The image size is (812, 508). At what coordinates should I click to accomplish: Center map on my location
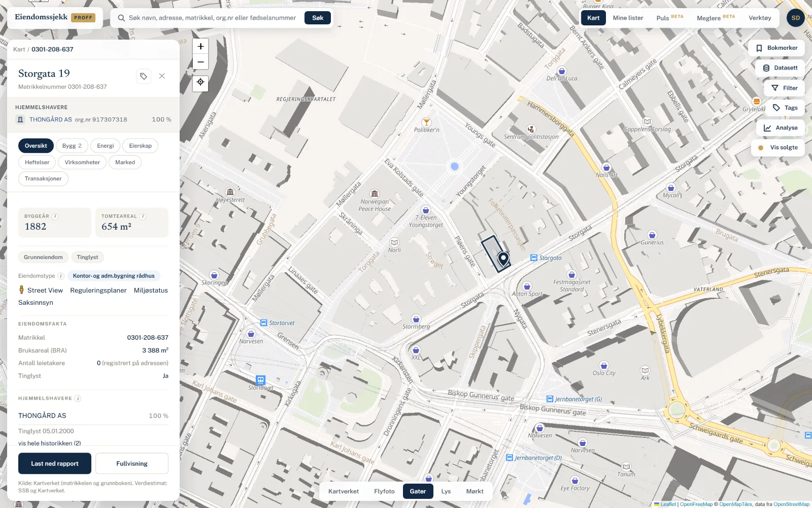200,82
